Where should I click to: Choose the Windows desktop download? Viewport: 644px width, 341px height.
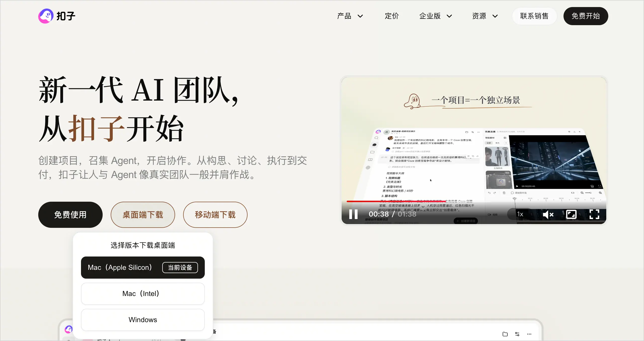(143, 320)
